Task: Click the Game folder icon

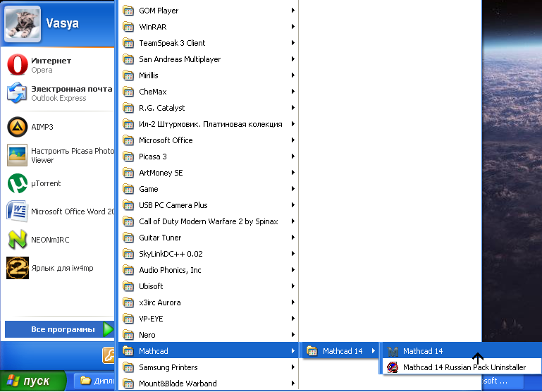Action: click(x=128, y=189)
